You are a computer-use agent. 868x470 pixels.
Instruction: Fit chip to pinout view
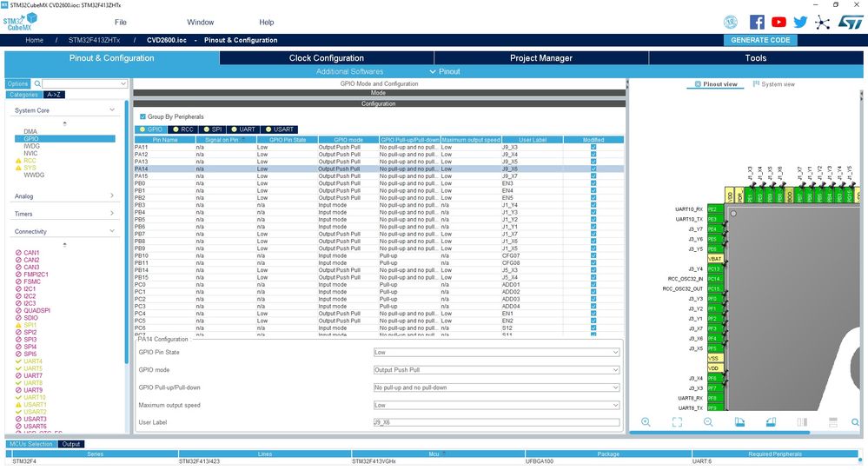677,422
